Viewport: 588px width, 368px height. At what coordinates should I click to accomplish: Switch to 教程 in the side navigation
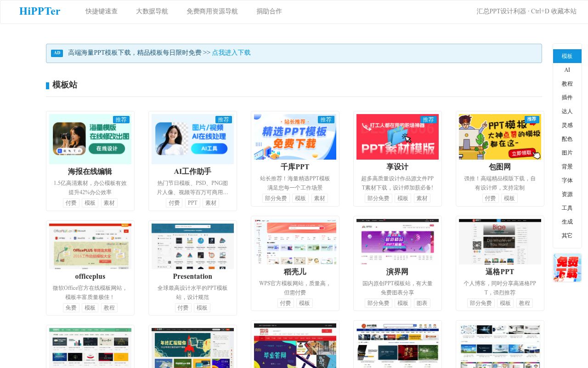[567, 84]
